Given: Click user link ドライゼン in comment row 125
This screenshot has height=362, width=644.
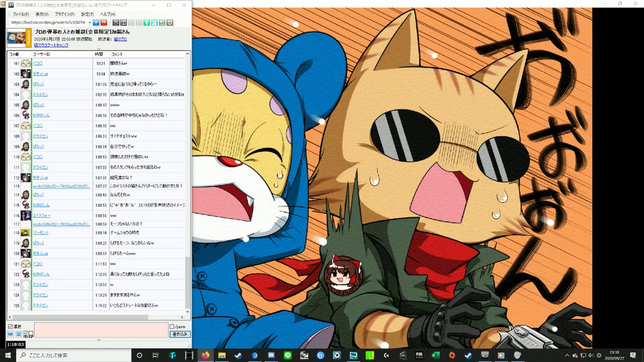Looking at the screenshot, I should coord(40,306).
